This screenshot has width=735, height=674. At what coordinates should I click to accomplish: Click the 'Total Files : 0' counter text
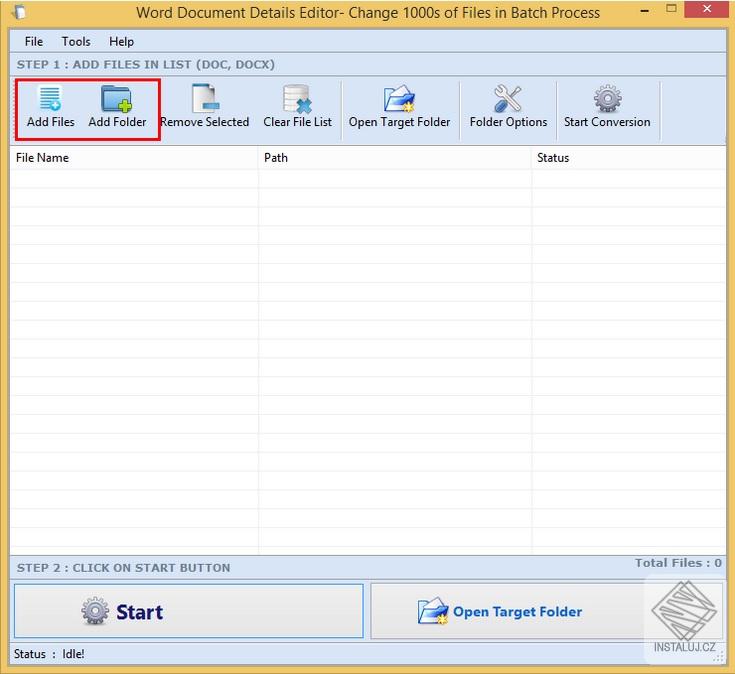point(678,563)
